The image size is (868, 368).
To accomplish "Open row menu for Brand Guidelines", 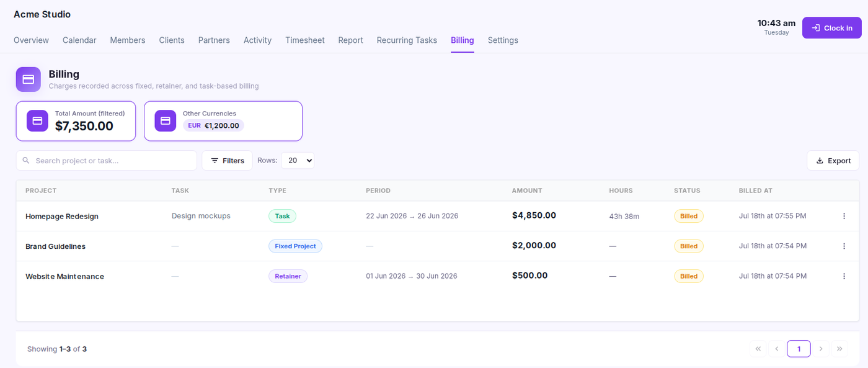I will pos(844,246).
